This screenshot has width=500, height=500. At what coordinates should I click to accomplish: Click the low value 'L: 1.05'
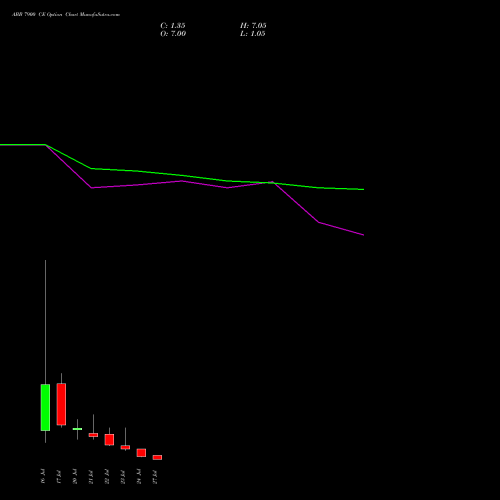[253, 34]
